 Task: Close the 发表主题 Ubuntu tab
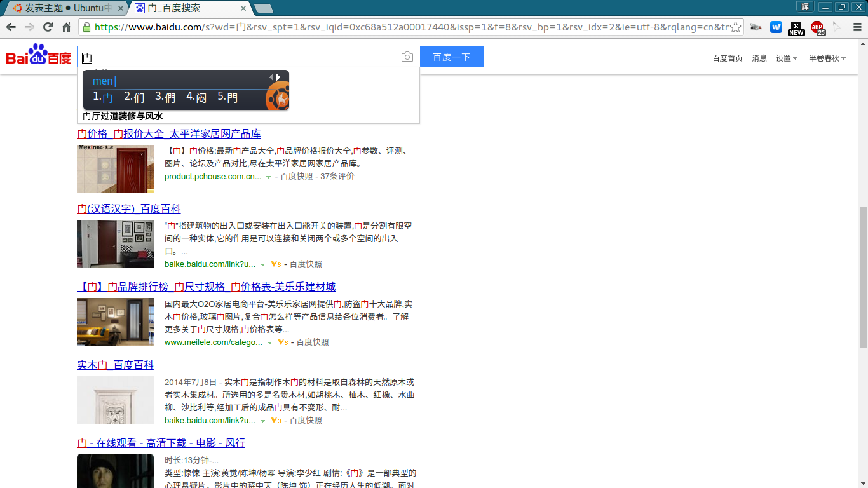tap(120, 8)
